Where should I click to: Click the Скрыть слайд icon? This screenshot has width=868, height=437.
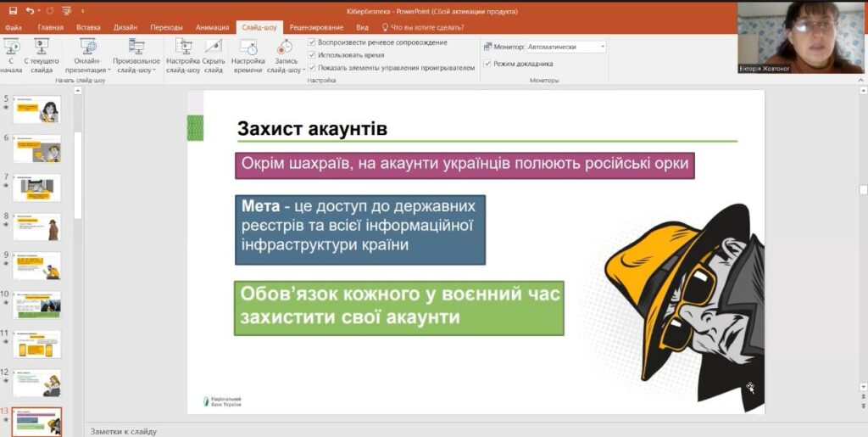(214, 48)
